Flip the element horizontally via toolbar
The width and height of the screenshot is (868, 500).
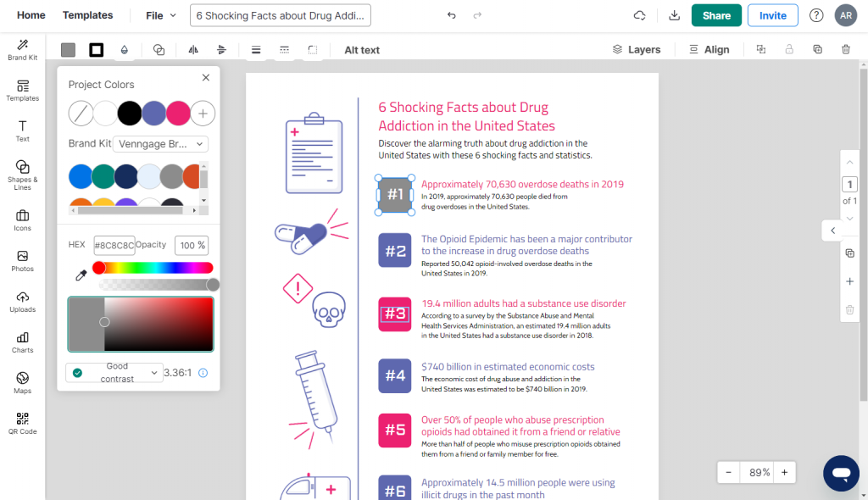(x=193, y=50)
